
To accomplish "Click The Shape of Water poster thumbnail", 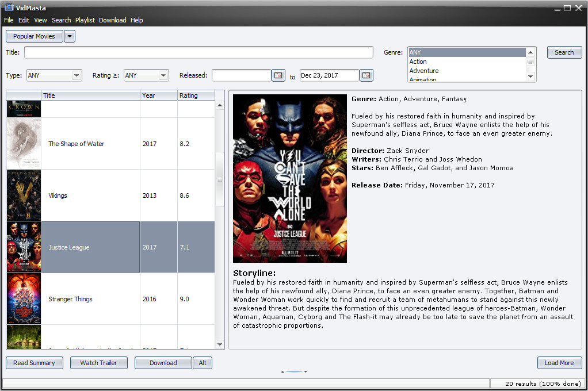I will coord(24,144).
